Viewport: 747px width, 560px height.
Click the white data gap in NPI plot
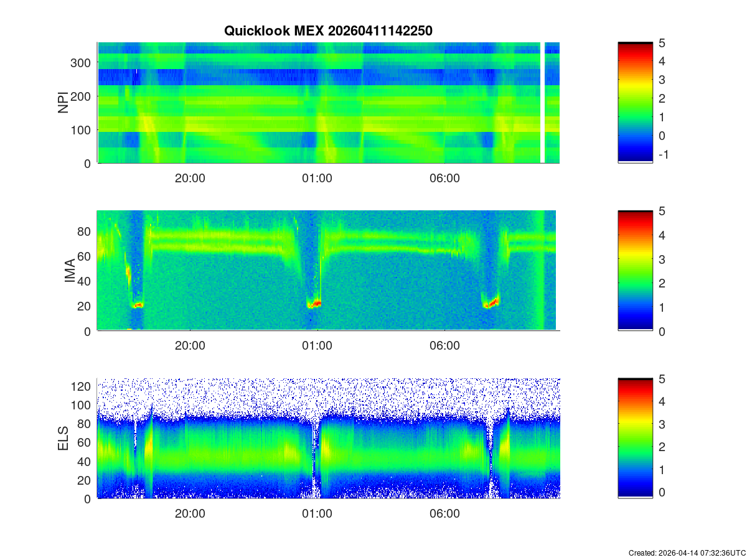coord(542,103)
